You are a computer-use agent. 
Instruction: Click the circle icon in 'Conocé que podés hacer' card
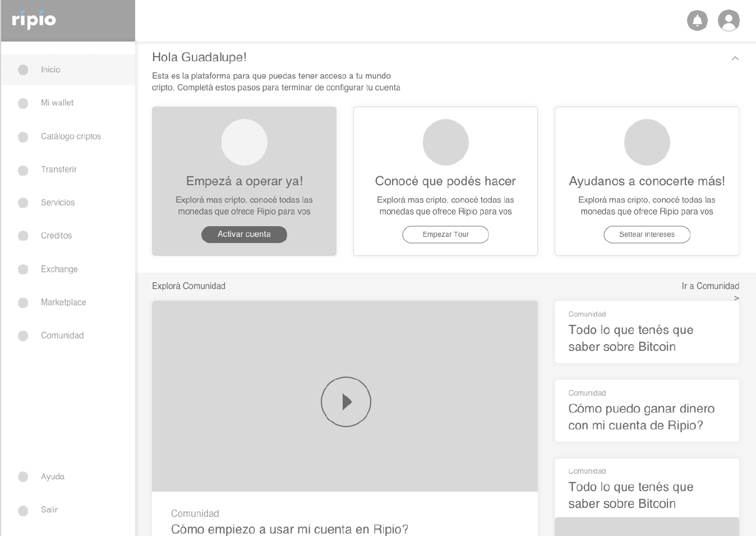click(x=446, y=142)
